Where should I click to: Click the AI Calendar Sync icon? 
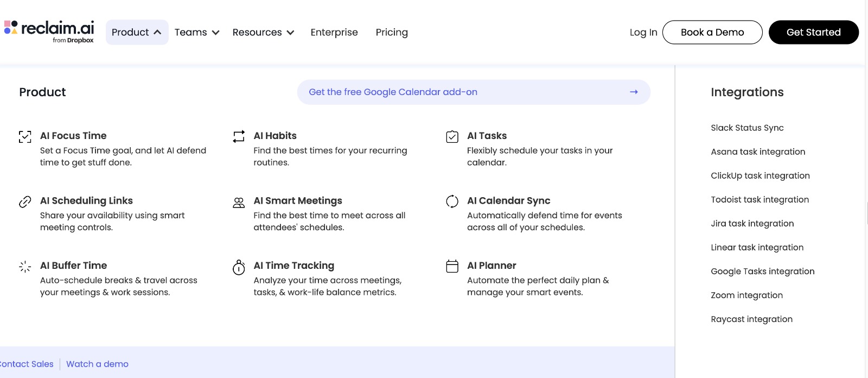(452, 201)
